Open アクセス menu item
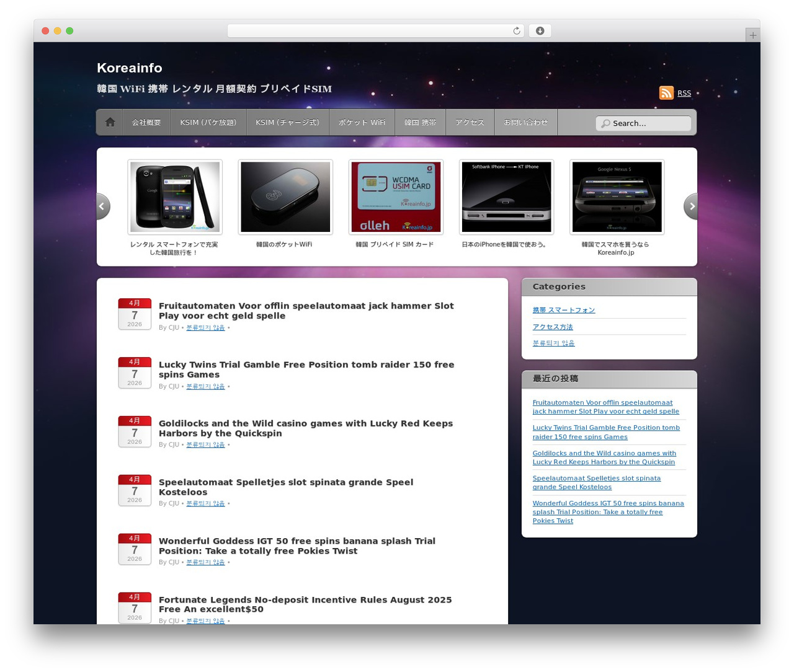 tap(470, 122)
